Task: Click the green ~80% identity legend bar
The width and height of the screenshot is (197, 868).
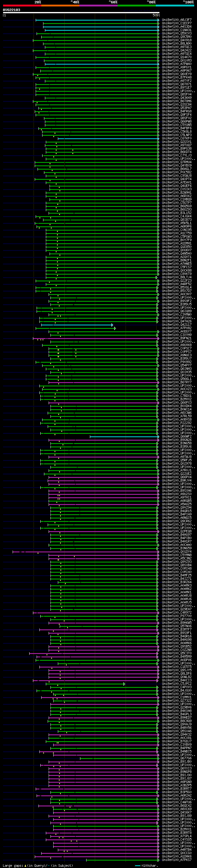Action: pos(137,6)
